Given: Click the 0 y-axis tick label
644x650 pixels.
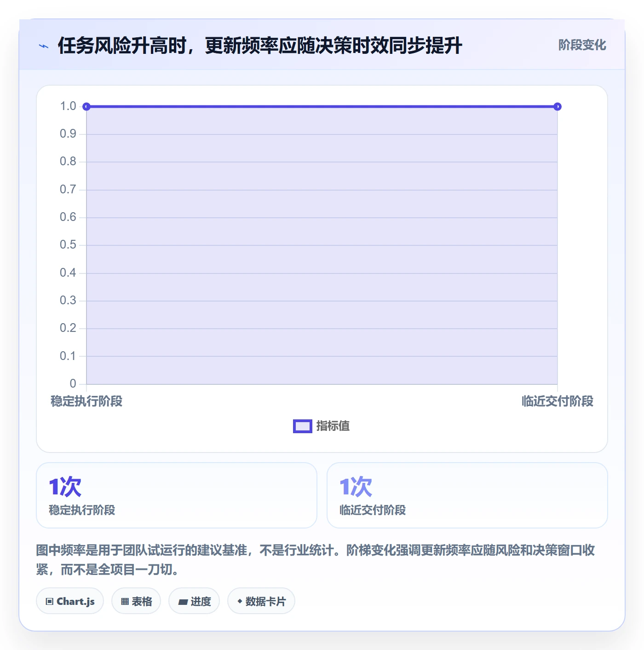Looking at the screenshot, I should [73, 383].
